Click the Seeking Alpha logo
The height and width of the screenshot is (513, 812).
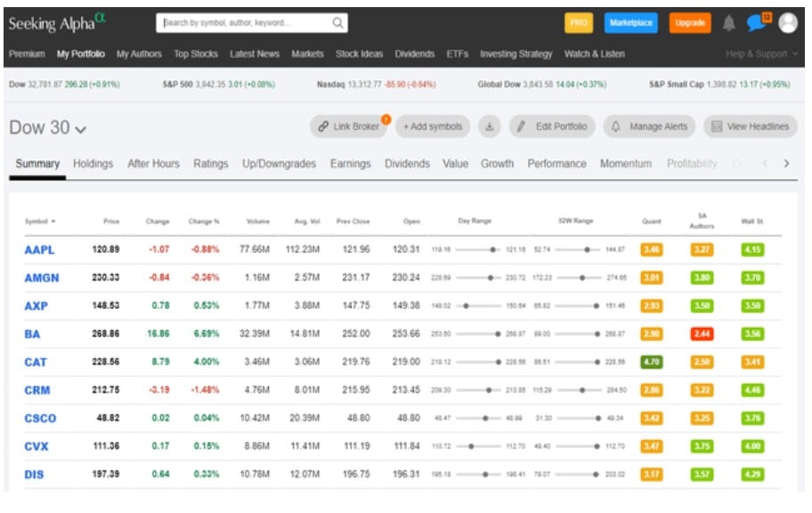click(x=57, y=23)
